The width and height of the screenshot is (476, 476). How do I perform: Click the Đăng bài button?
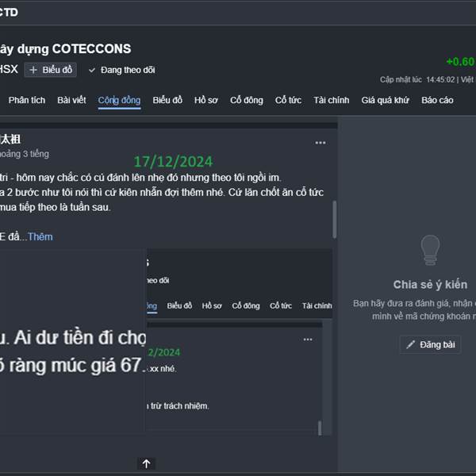[x=431, y=344]
